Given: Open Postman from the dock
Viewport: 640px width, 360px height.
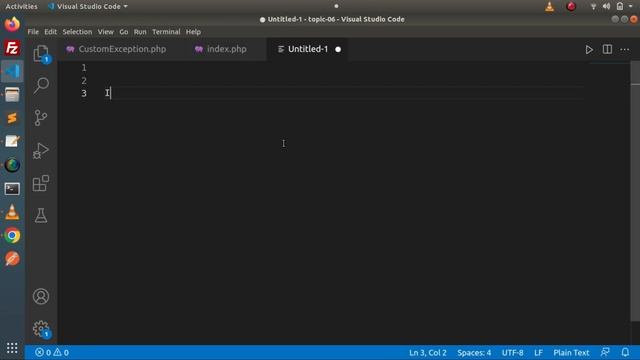Looking at the screenshot, I should (x=12, y=259).
